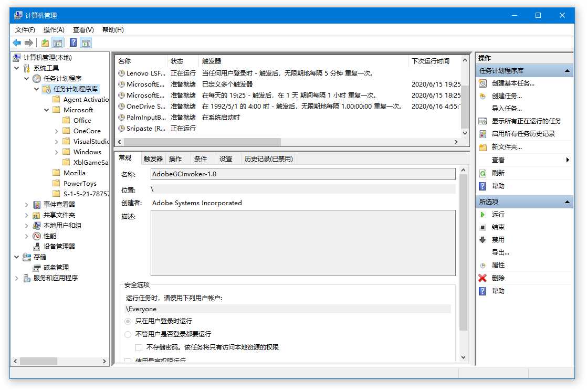The image size is (587, 392).
Task: Open the 操作(A) menu
Action: tap(54, 29)
